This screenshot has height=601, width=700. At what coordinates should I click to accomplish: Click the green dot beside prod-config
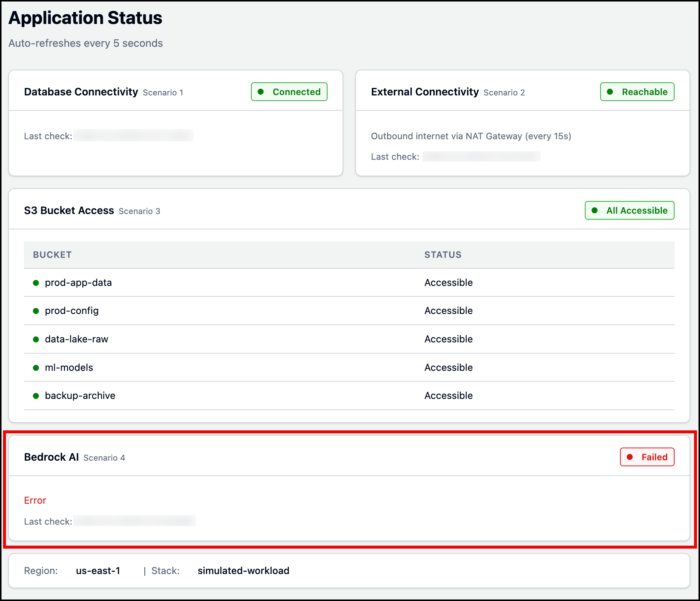click(36, 311)
